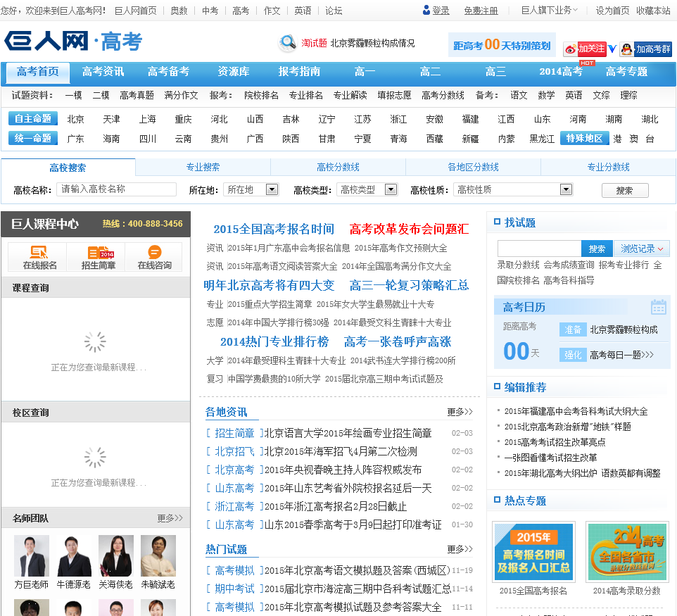
Task: Open 2015高考考试招生改革亮点 article
Action: click(555, 442)
